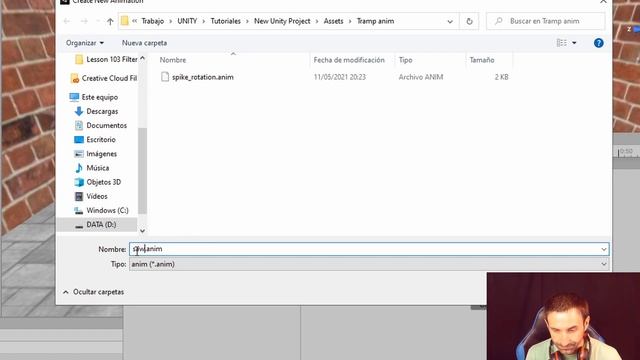Open the recent locations dropdown arrow
This screenshot has height=360, width=640.
pyautogui.click(x=97, y=21)
